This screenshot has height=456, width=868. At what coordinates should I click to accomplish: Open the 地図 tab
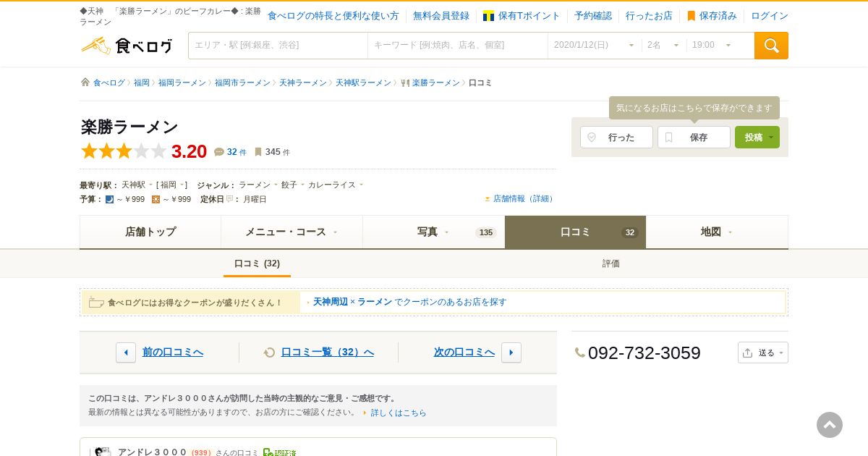point(716,232)
